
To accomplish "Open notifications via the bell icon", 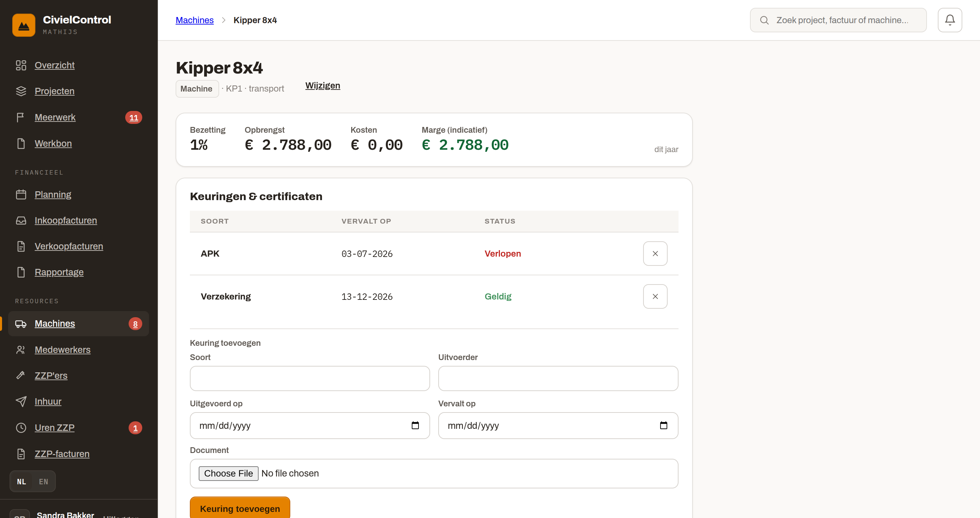I will pos(950,20).
